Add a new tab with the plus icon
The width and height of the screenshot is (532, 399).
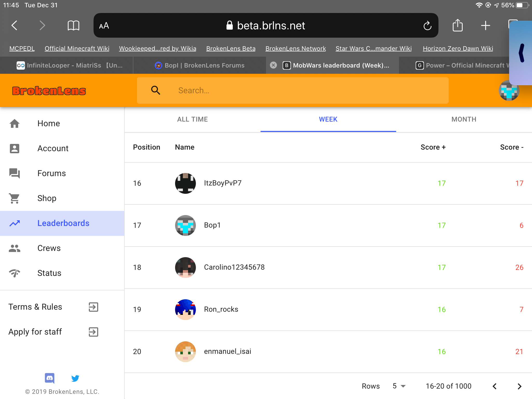click(485, 25)
